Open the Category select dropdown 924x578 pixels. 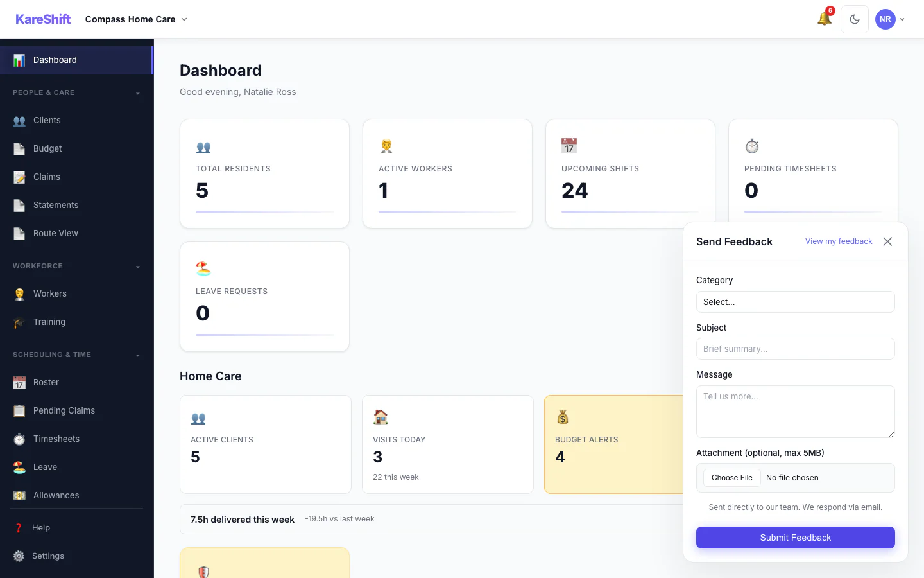tap(796, 302)
